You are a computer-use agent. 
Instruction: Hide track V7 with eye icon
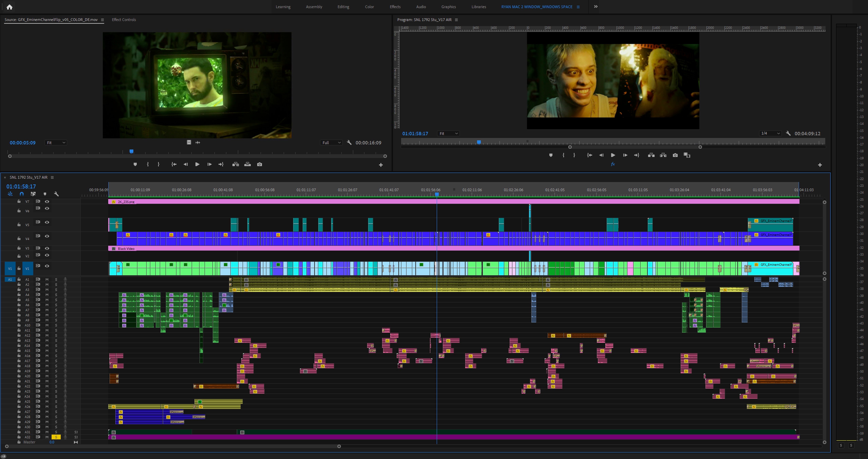tap(47, 202)
